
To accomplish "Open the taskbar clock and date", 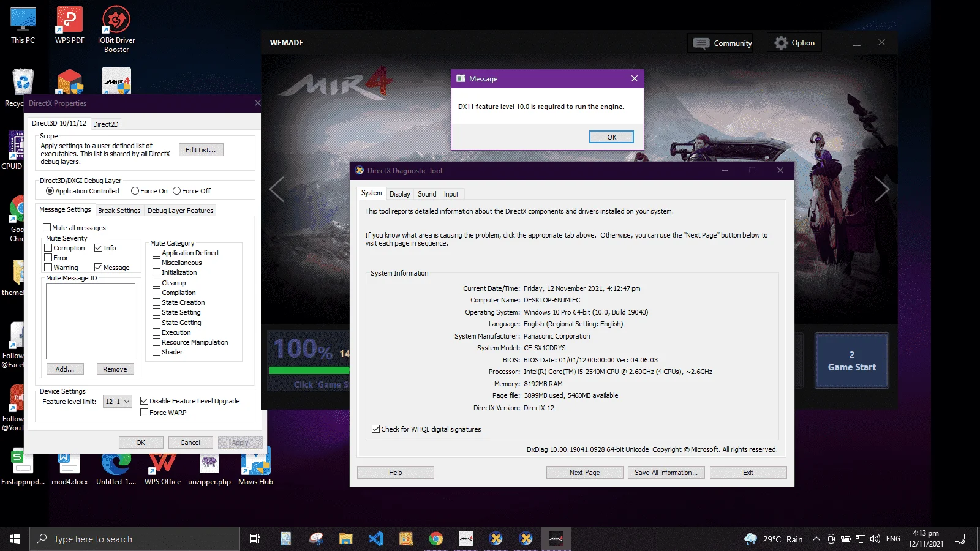I will (925, 539).
